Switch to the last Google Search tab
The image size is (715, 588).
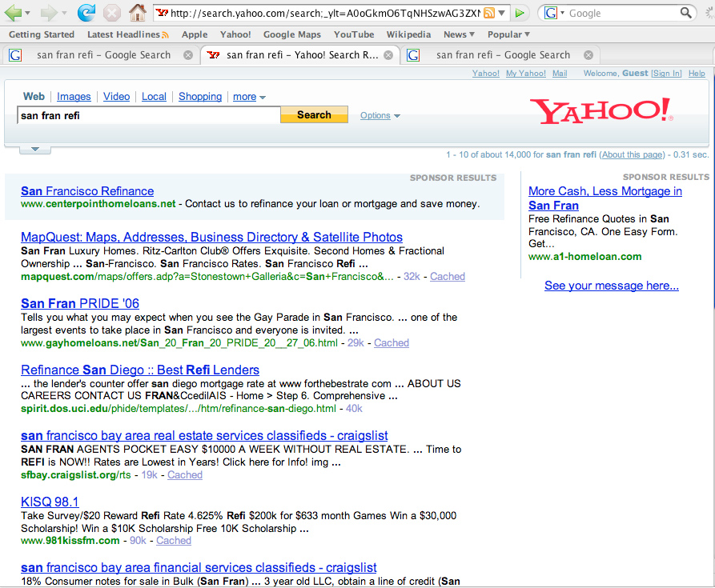(500, 55)
